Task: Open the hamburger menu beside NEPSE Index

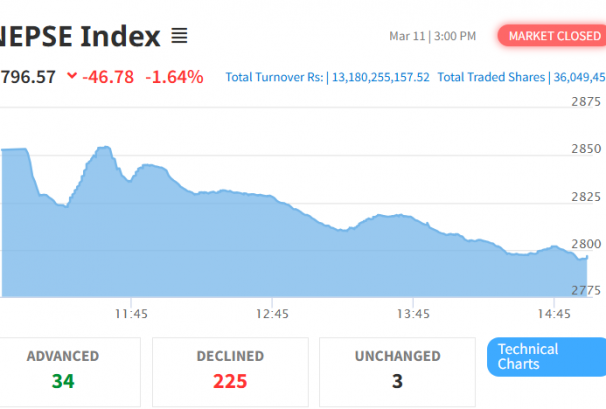Action: (179, 37)
